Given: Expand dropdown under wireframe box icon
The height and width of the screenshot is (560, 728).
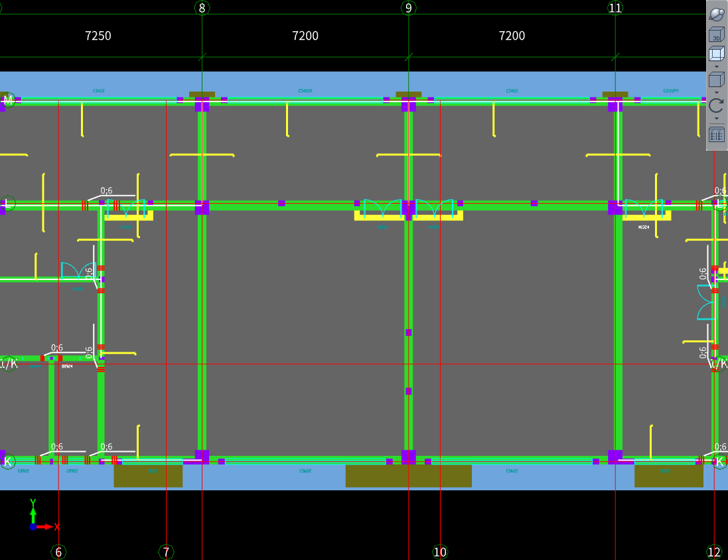Looking at the screenshot, I should click(717, 67).
